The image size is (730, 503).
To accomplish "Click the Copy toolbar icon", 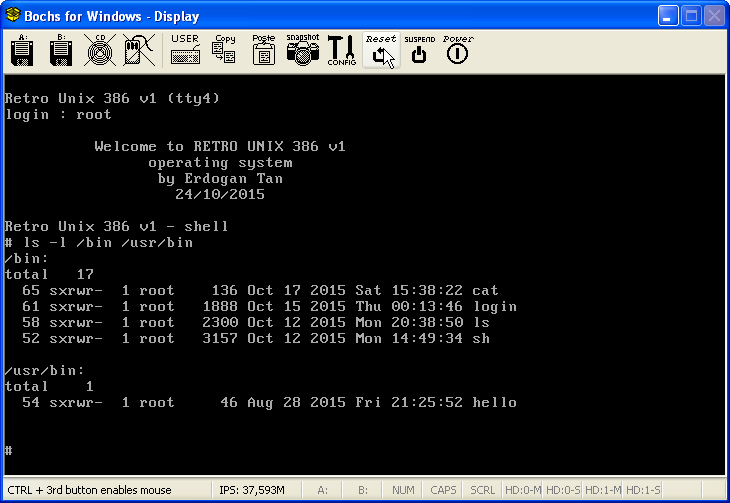I will (224, 51).
